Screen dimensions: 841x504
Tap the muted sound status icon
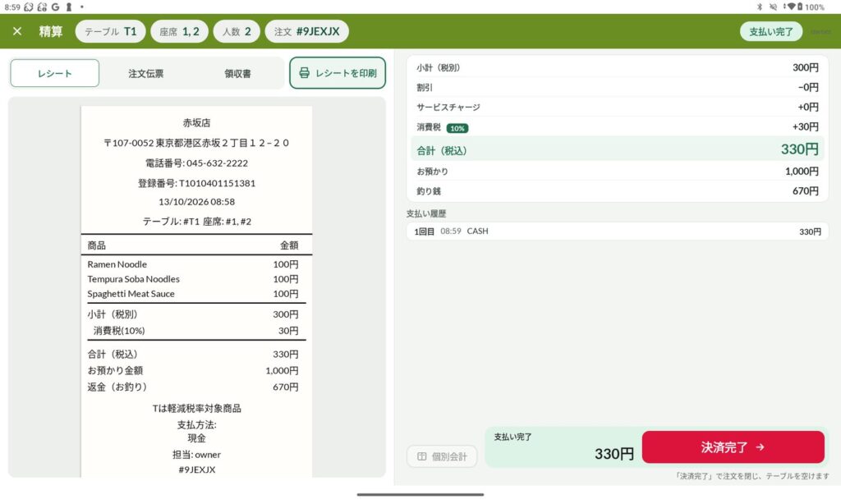coord(773,7)
